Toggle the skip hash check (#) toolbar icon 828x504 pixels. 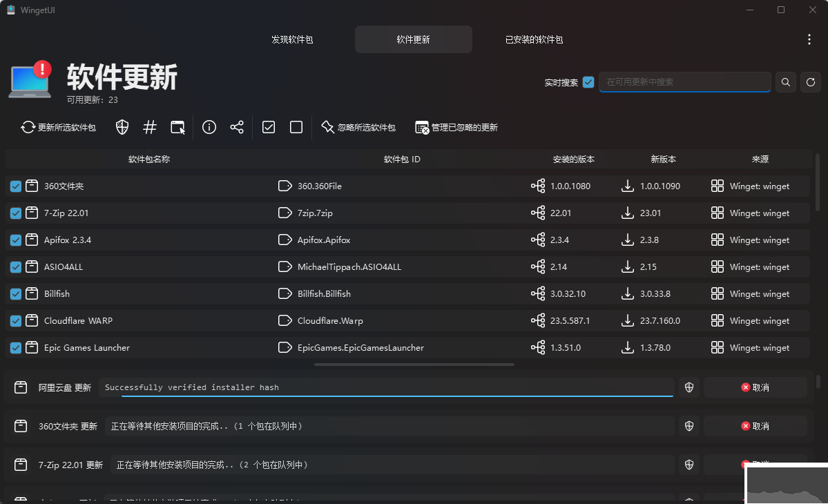[150, 127]
